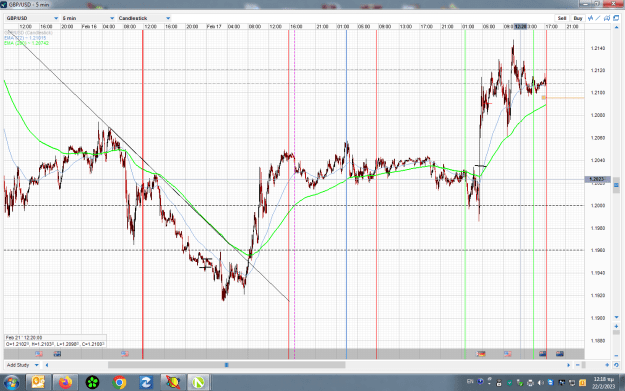Reset chart view with the circular arrow
Viewport: 625px width, 391px height.
coord(616,365)
